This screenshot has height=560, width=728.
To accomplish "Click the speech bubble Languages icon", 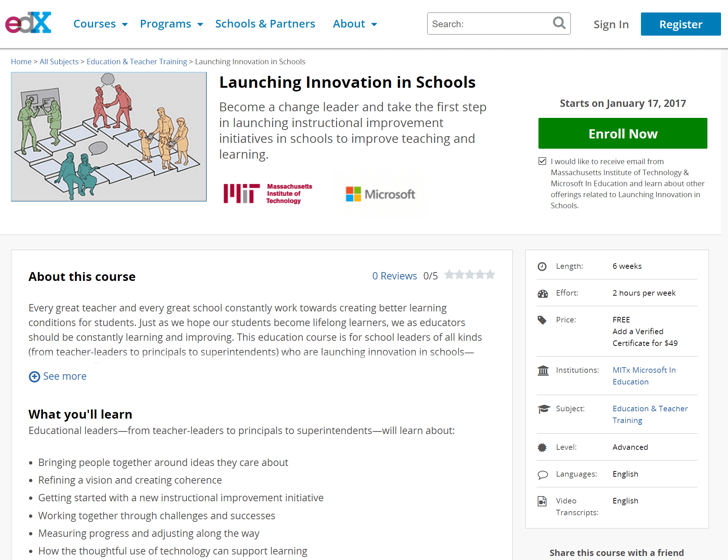I will 543,474.
